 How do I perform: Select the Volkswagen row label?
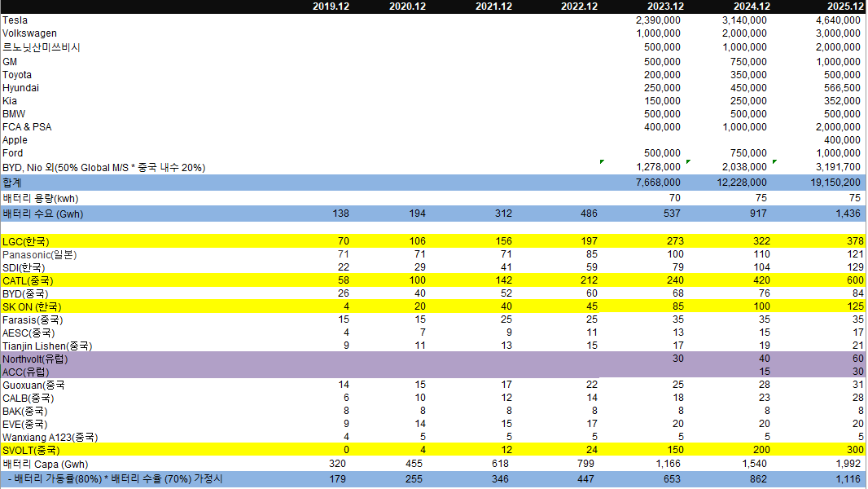(x=29, y=33)
